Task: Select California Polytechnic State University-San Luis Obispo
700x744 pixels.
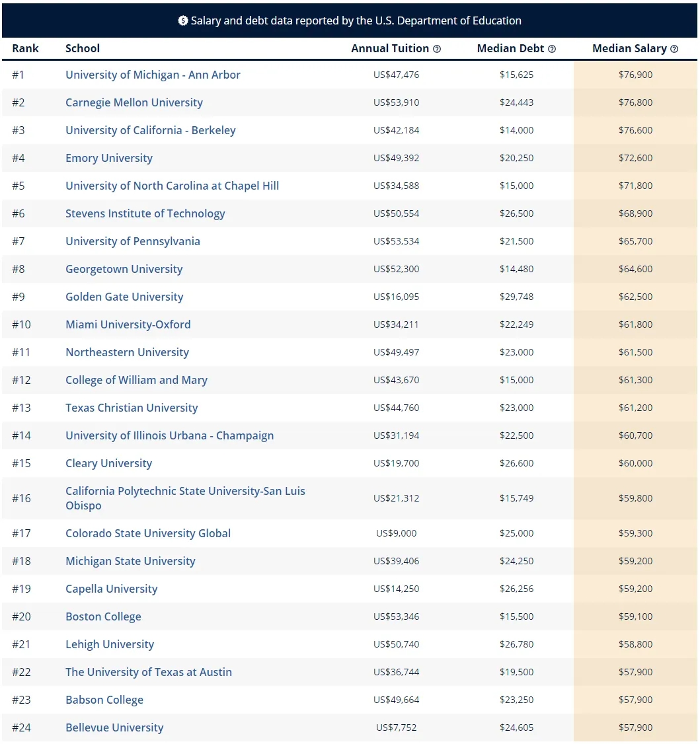Action: (x=185, y=498)
